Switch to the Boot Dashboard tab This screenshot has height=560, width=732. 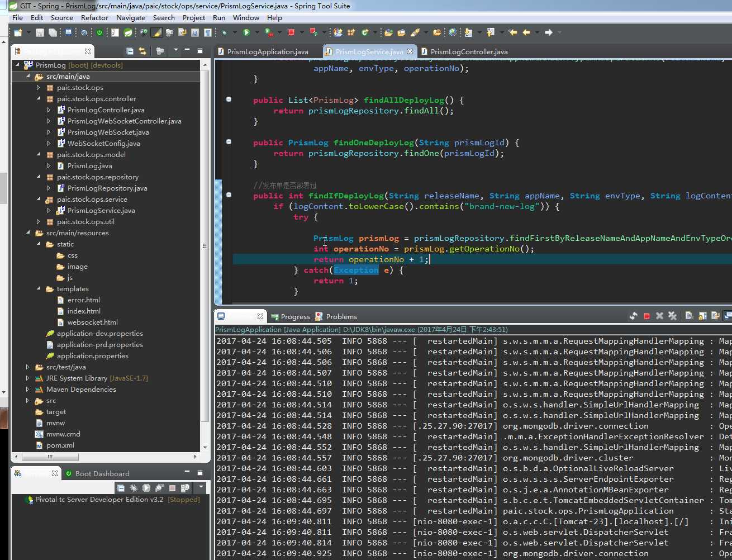tap(97, 473)
